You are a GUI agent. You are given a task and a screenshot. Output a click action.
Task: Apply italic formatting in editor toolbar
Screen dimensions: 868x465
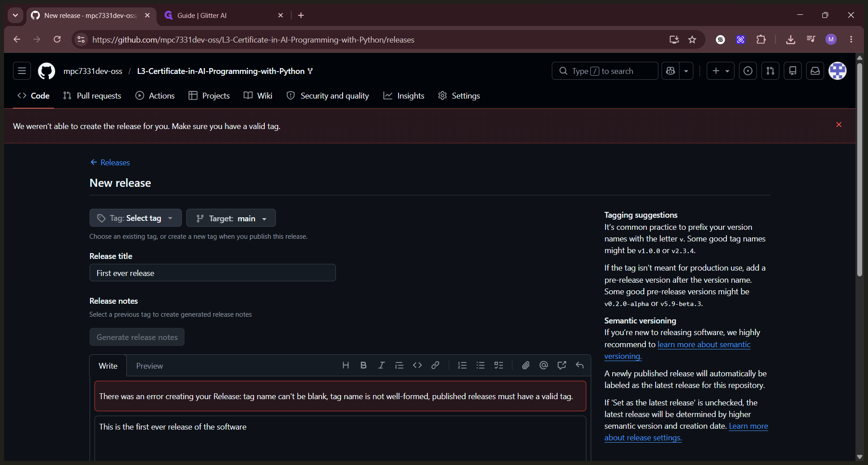[381, 365]
